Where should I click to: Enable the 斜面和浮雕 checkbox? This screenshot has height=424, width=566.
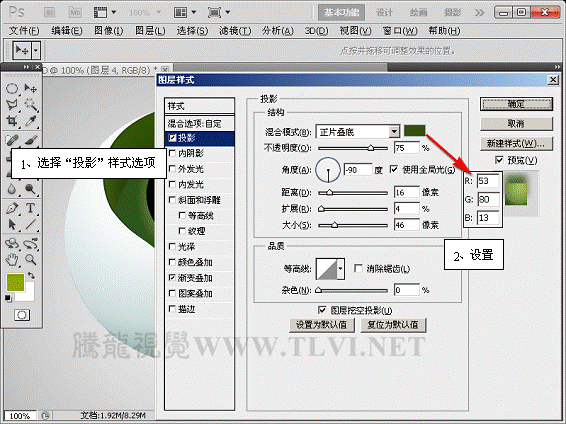tap(173, 200)
